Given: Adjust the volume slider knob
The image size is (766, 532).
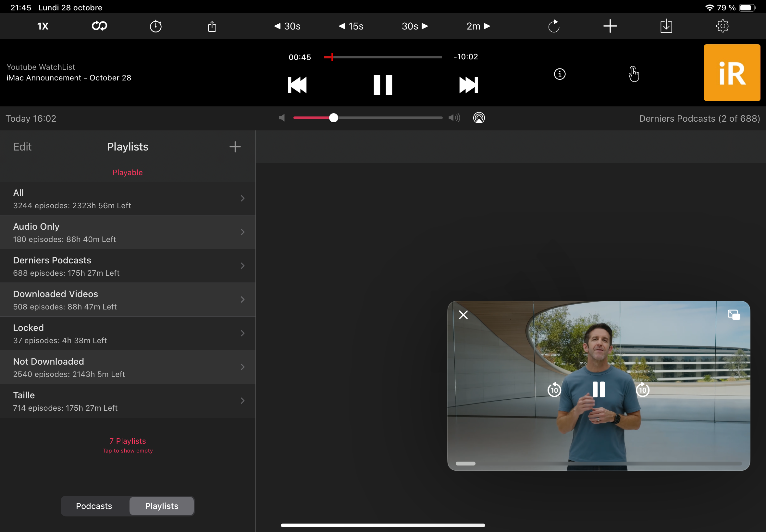Looking at the screenshot, I should [x=333, y=118].
